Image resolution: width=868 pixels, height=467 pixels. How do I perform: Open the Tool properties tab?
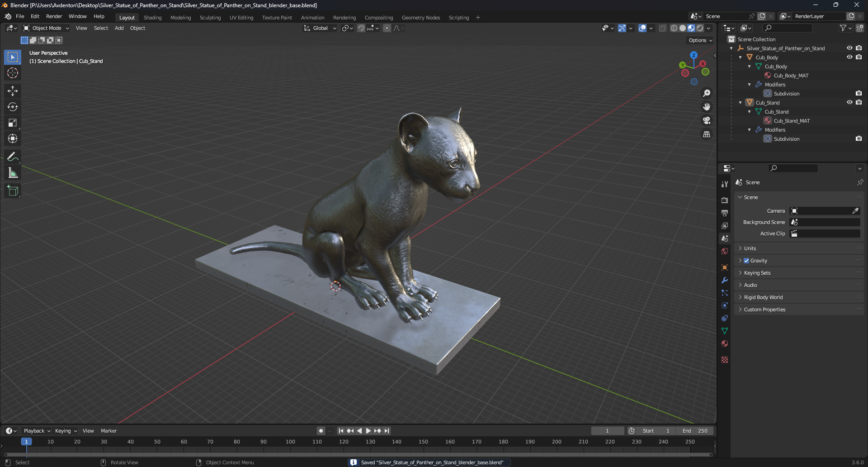[725, 184]
